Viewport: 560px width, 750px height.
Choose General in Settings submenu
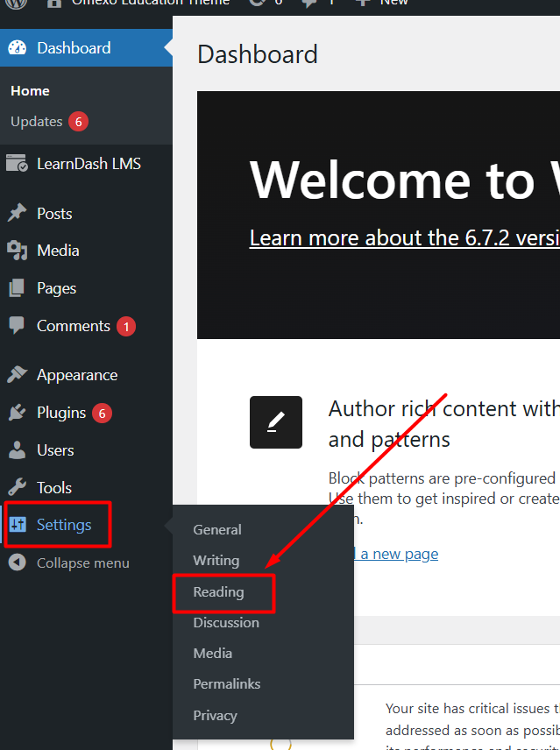(x=217, y=529)
